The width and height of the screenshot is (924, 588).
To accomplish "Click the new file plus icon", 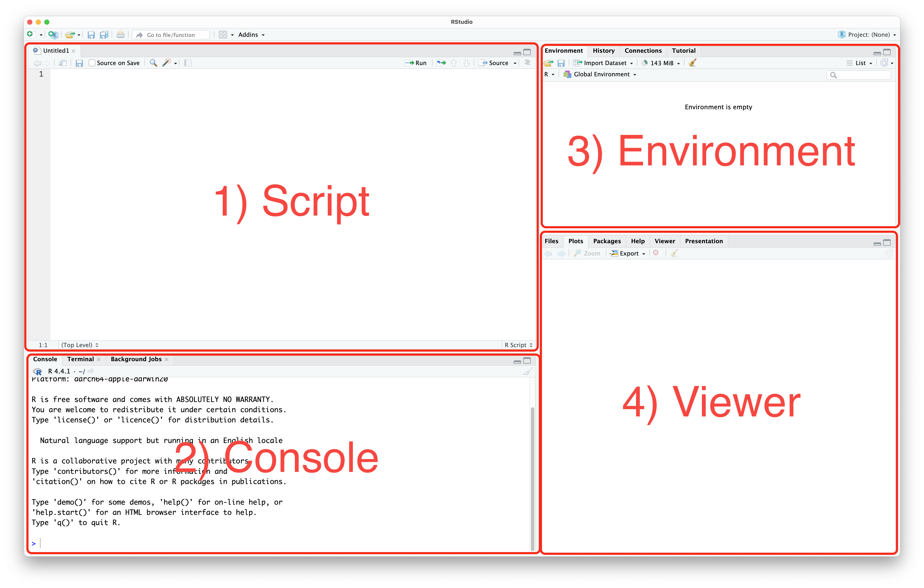I will coord(30,34).
